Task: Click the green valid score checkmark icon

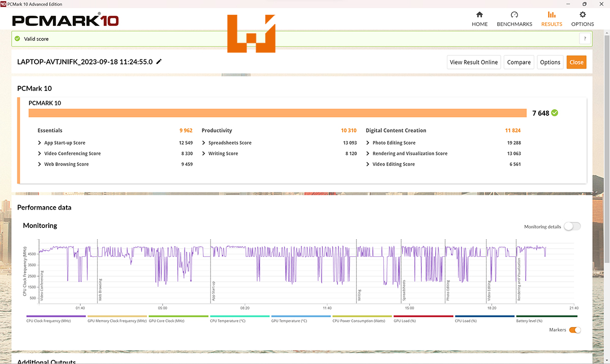Action: (x=17, y=39)
